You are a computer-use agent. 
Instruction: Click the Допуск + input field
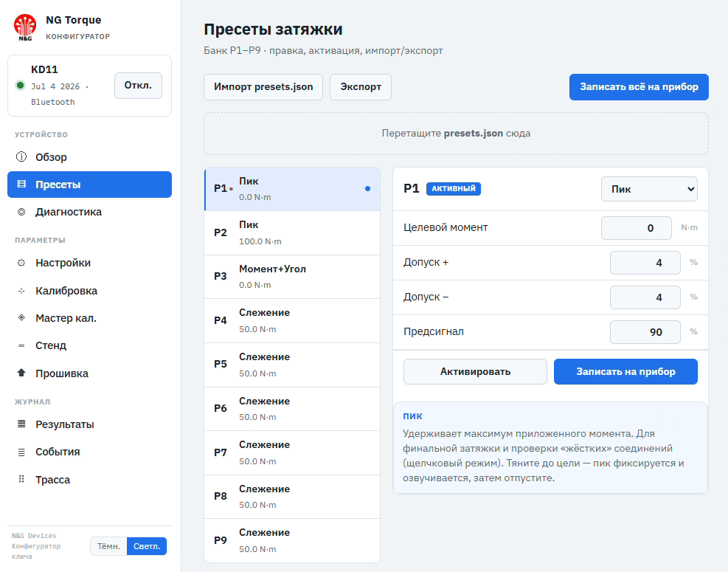pos(645,263)
